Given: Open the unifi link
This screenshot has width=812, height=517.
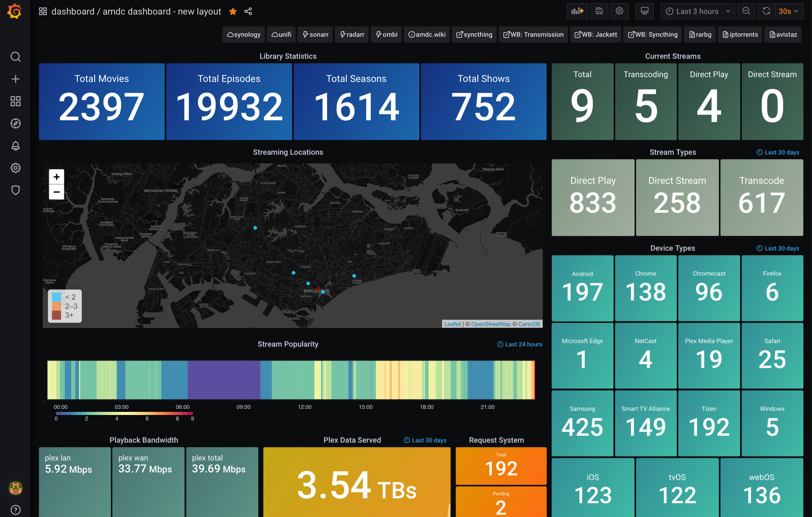Looking at the screenshot, I should [281, 34].
